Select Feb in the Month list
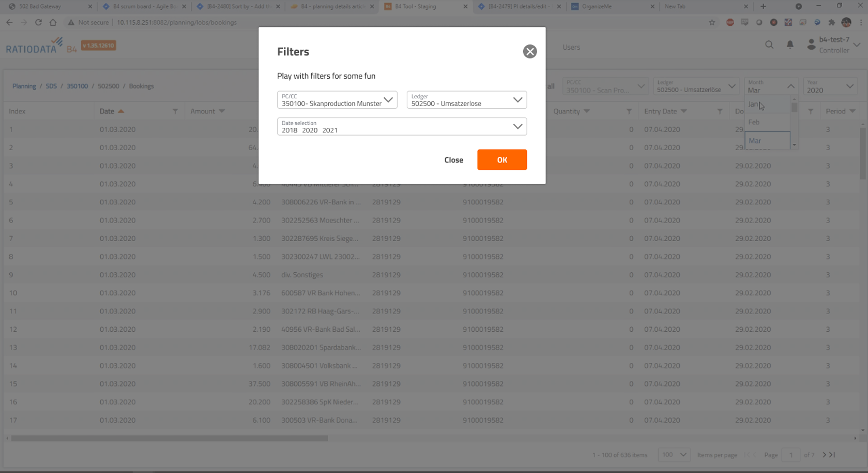The image size is (868, 473). (x=754, y=122)
